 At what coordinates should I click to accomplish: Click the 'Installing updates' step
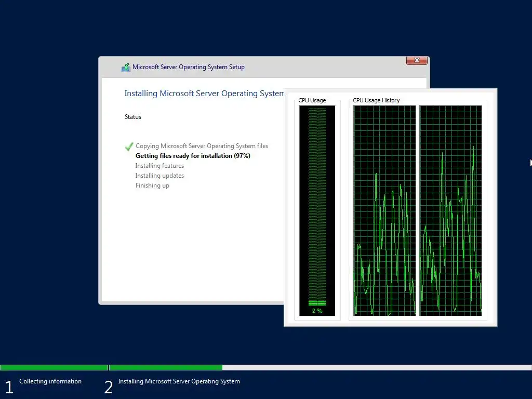tap(159, 176)
